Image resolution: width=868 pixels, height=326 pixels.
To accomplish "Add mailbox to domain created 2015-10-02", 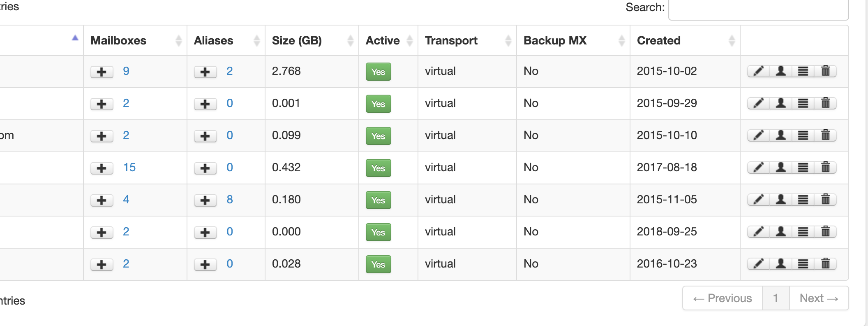I will point(102,72).
